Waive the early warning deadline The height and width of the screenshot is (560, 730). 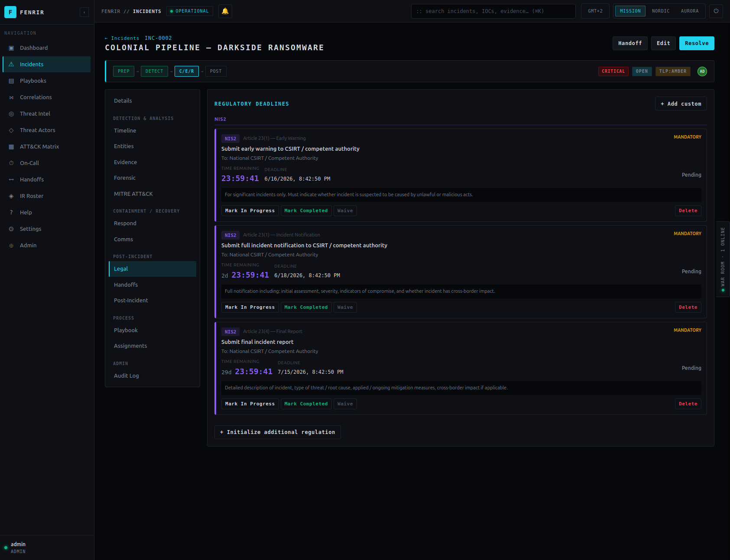[345, 211]
